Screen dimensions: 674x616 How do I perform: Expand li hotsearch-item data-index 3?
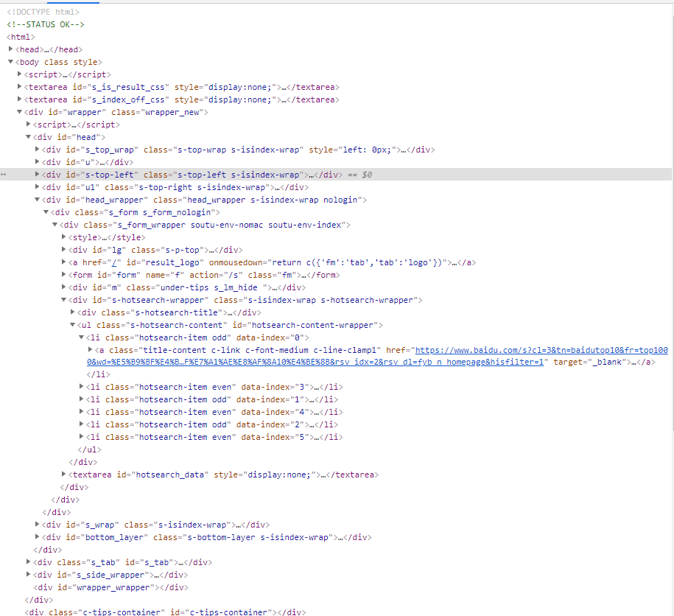click(81, 386)
